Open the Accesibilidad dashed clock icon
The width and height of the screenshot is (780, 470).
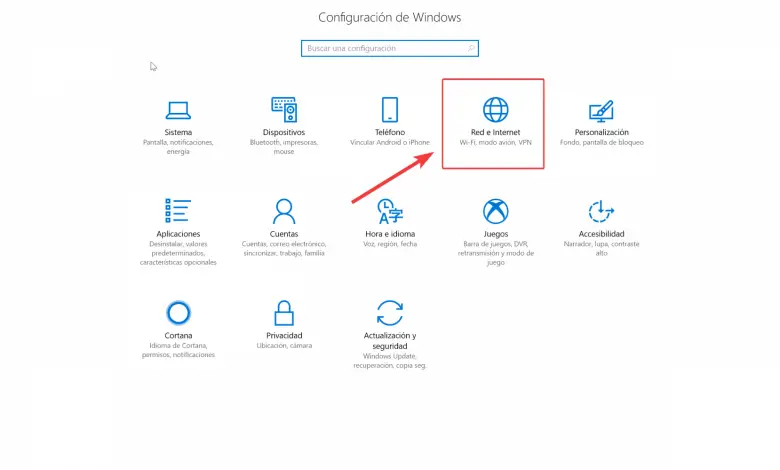pyautogui.click(x=601, y=211)
